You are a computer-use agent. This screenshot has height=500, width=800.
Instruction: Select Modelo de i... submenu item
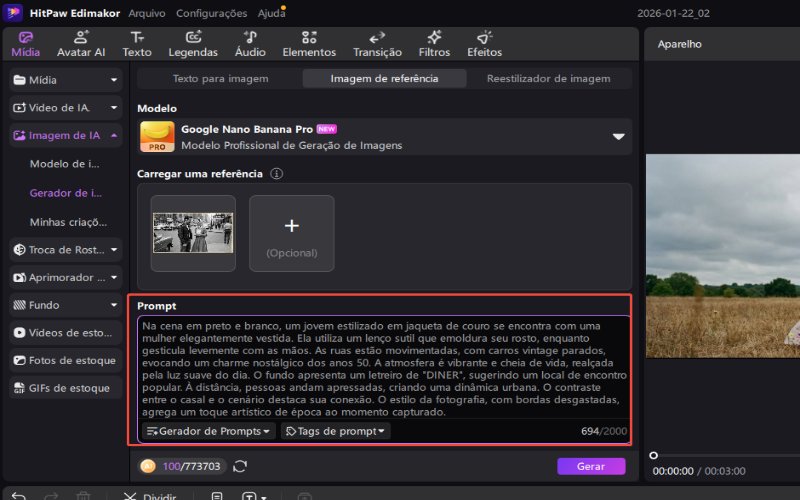point(65,164)
